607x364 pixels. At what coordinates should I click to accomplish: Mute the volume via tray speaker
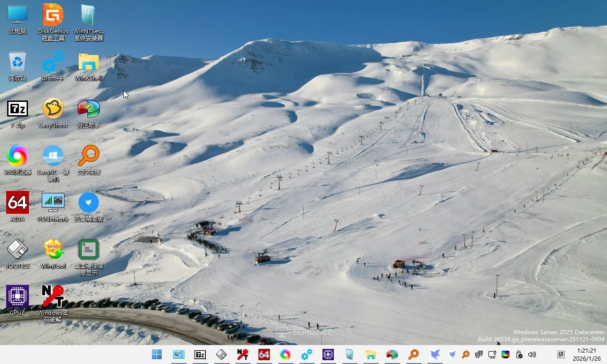pyautogui.click(x=532, y=355)
